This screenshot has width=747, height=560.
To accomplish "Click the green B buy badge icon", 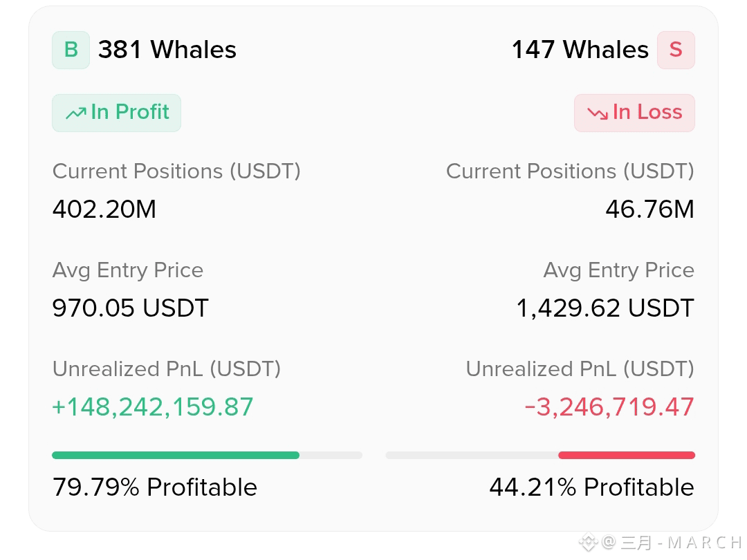I will 71,50.
